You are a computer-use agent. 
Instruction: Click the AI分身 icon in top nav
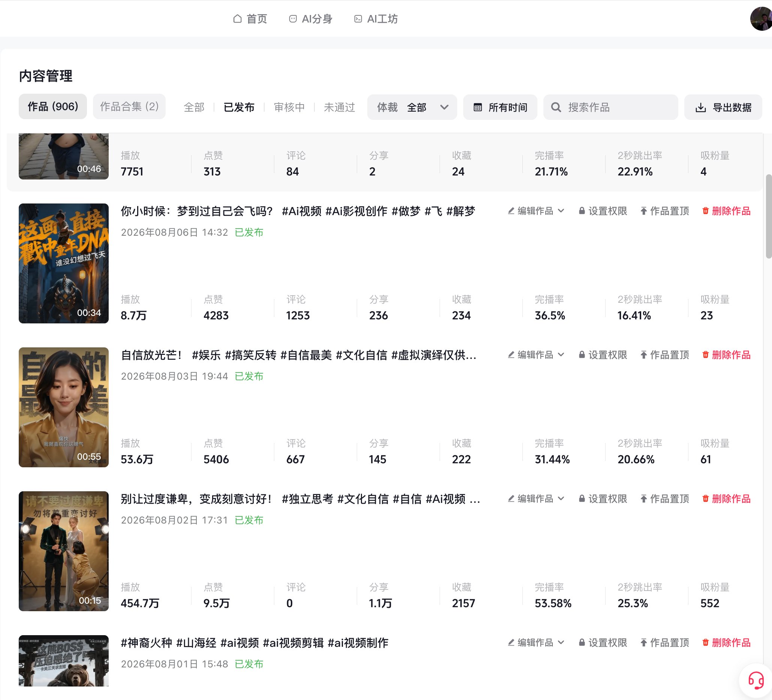click(x=293, y=19)
